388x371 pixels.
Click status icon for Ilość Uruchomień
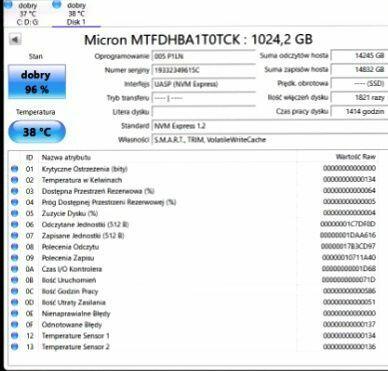click(14, 280)
